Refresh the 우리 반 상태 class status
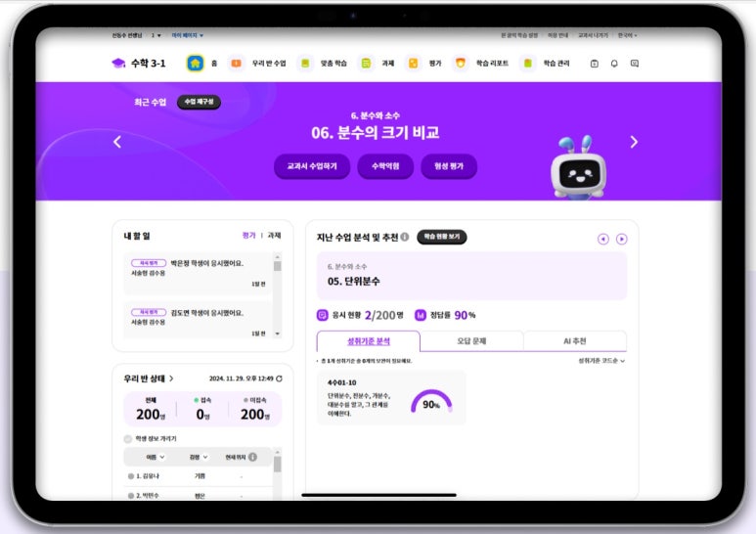Viewport: 756px width, 534px height. click(x=279, y=378)
